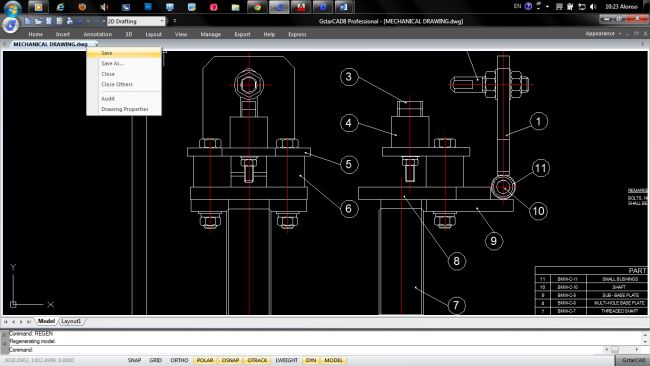Toggle OSNAP in the status bar

[230, 360]
